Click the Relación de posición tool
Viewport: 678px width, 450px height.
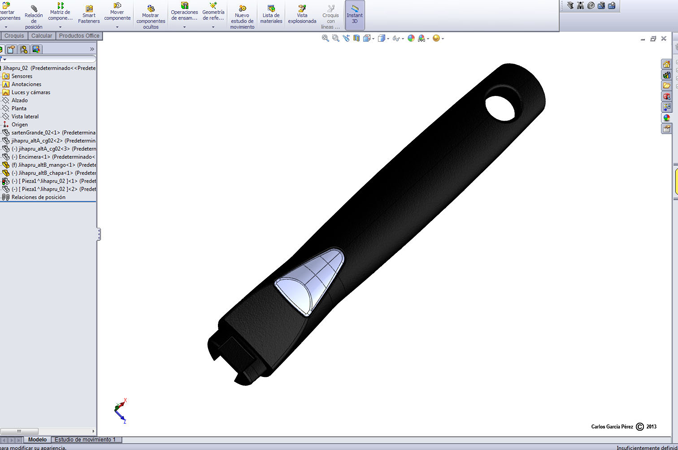click(x=34, y=15)
